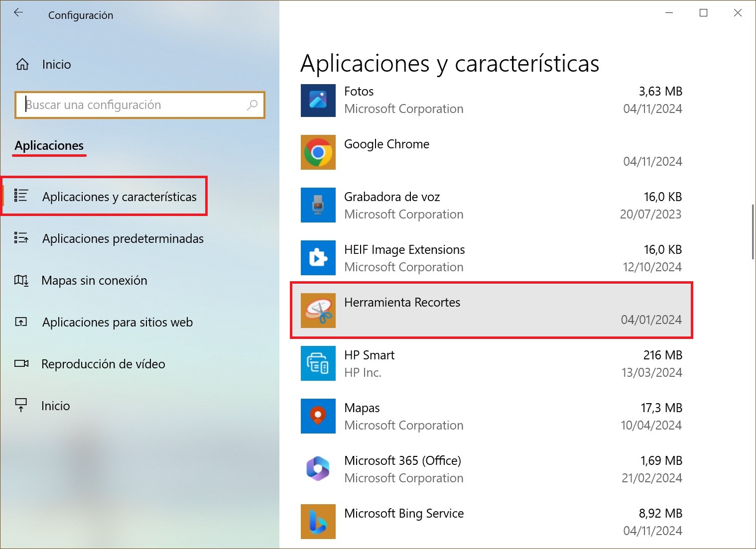The image size is (756, 549).
Task: Click HP Inc. publisher text
Action: click(363, 372)
